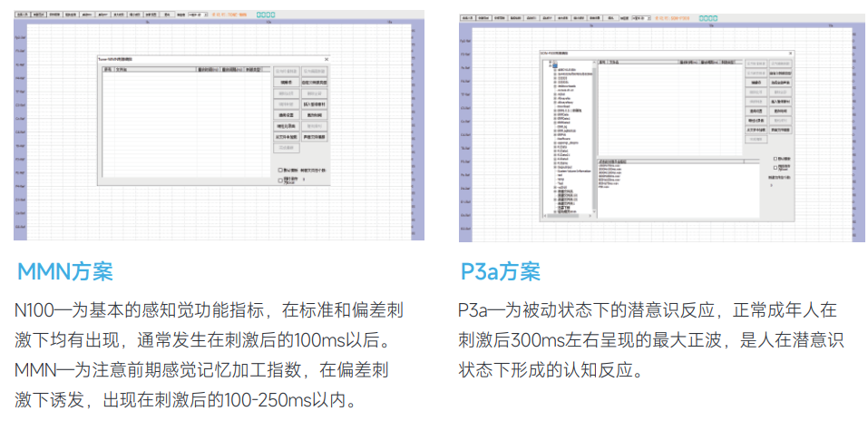Select System Volume Information in the folder tree
Image resolution: width=868 pixels, height=421 pixels.
tap(573, 171)
